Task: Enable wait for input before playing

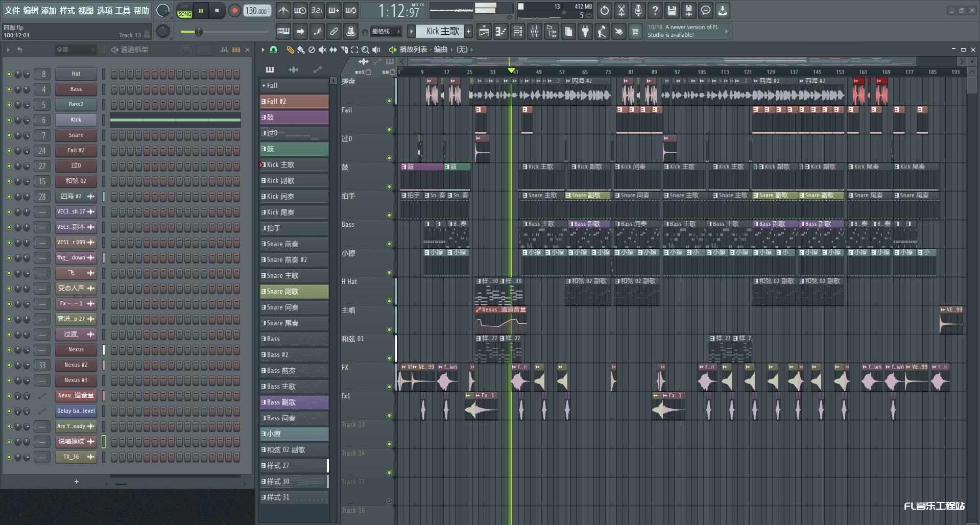Action: point(300,10)
